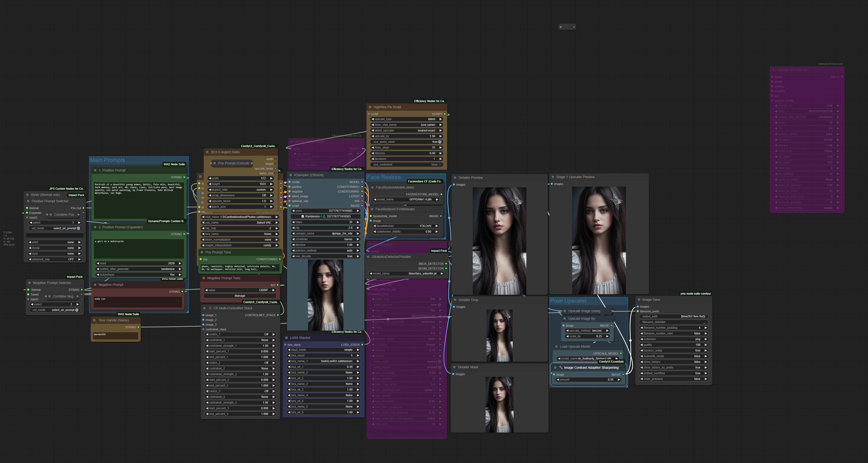This screenshot has width=868, height=463.
Task: Click collapse dot of Load Upscale Model node
Action: (x=556, y=346)
